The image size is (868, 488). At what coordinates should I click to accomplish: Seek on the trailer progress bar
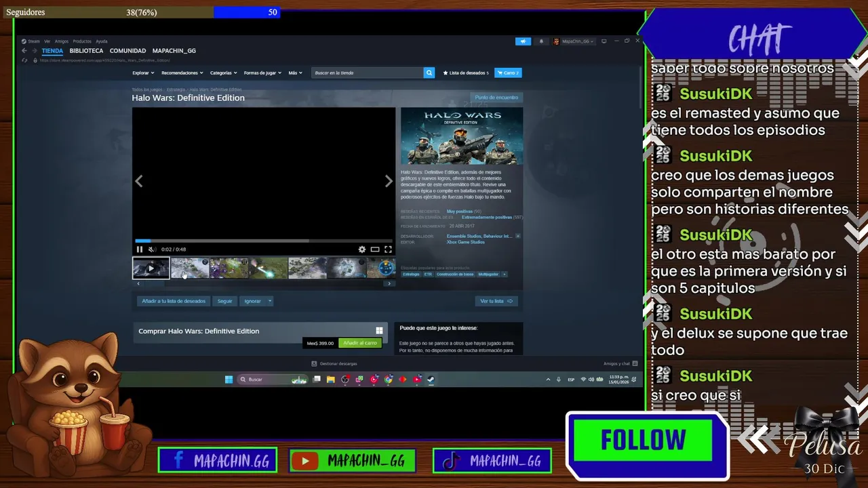(x=263, y=241)
